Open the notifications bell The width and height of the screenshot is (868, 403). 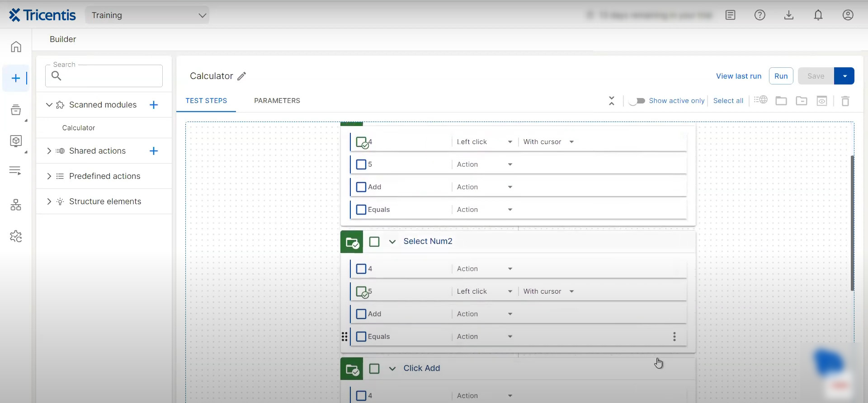click(818, 15)
